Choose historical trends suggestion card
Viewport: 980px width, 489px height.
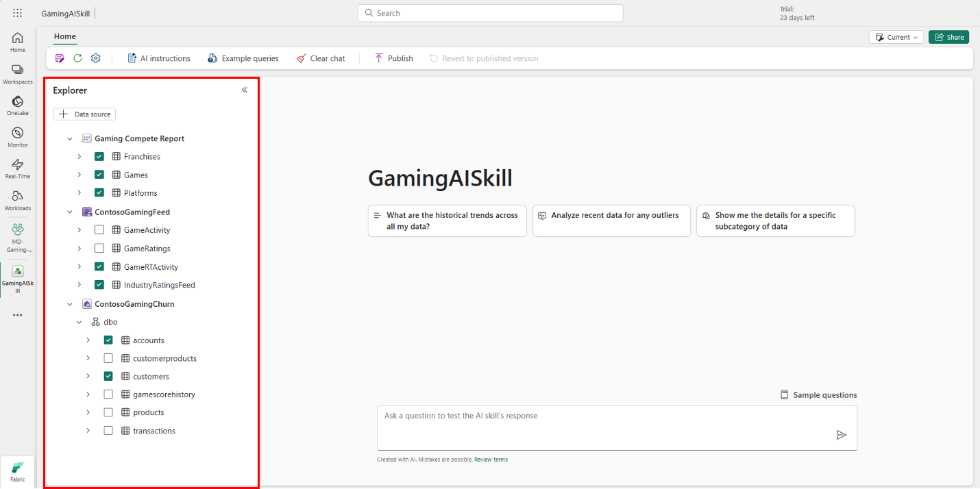point(448,221)
